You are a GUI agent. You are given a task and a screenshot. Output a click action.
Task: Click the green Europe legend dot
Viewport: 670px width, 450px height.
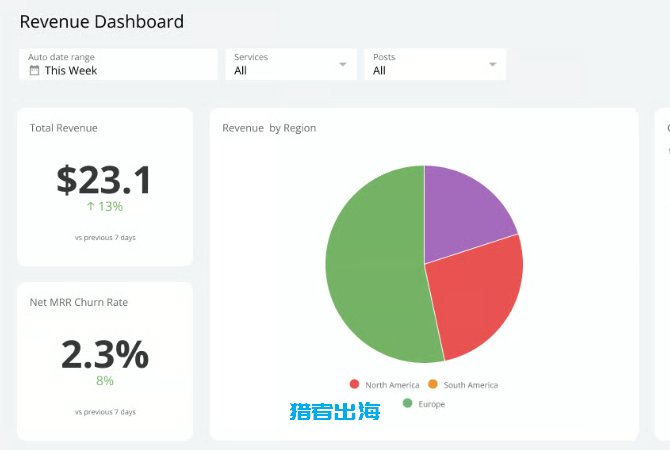point(408,403)
